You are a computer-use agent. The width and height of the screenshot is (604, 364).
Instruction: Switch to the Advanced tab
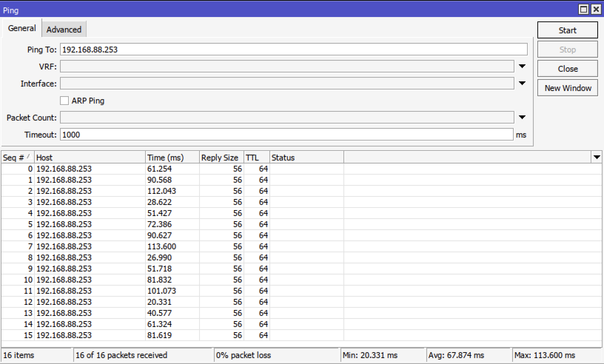64,29
